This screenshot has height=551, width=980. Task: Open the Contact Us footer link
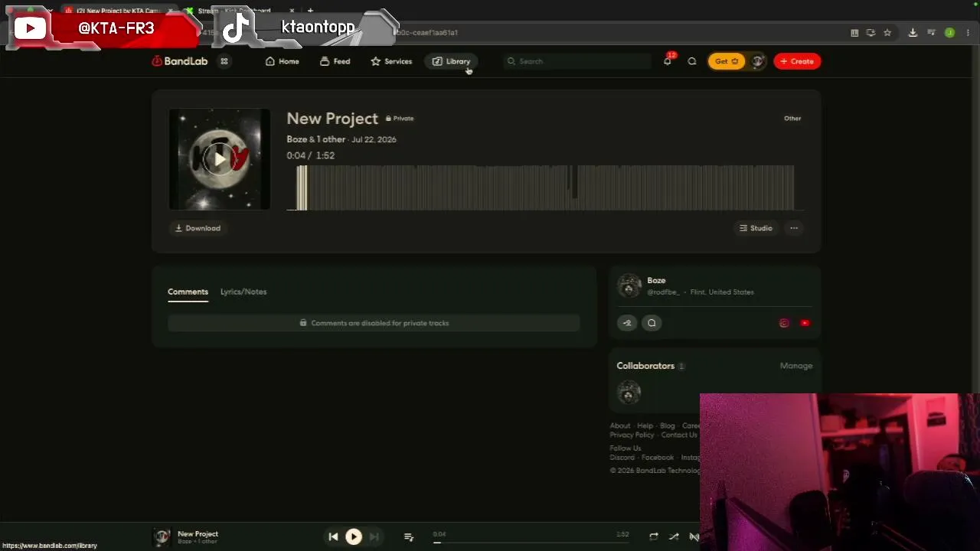679,435
